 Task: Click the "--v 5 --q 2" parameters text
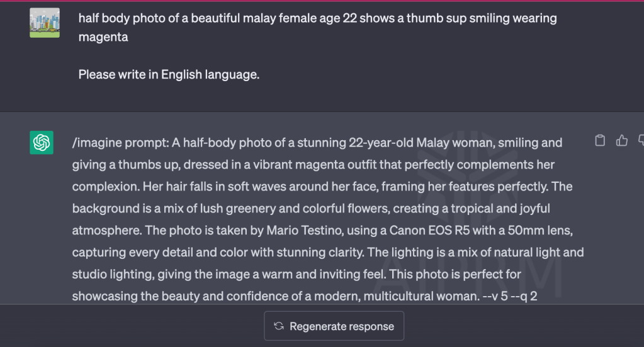pos(509,297)
